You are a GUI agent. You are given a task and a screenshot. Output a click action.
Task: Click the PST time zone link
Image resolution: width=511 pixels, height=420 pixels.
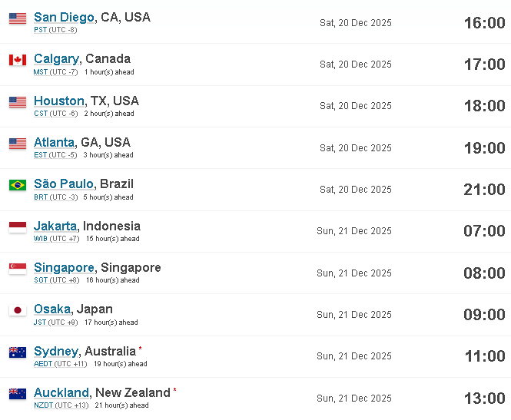(x=41, y=30)
